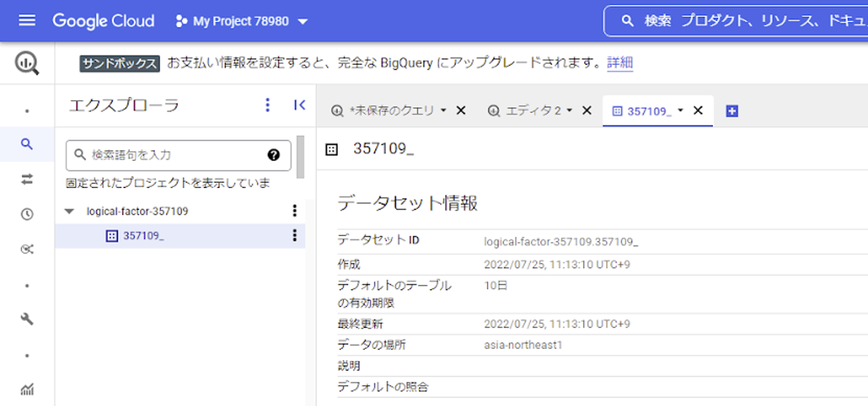Click the BigQuery product icon
The image size is (868, 406).
tap(27, 64)
